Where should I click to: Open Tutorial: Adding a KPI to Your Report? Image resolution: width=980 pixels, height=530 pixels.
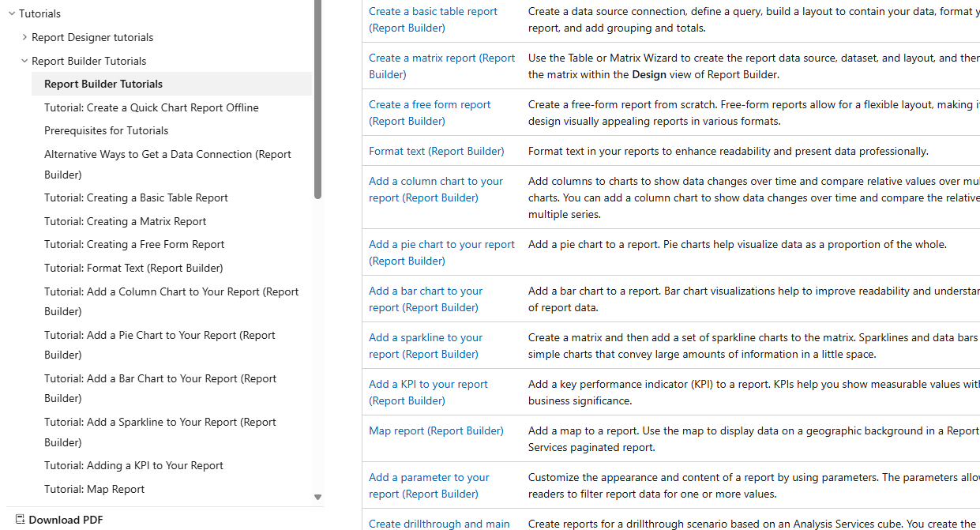click(133, 465)
